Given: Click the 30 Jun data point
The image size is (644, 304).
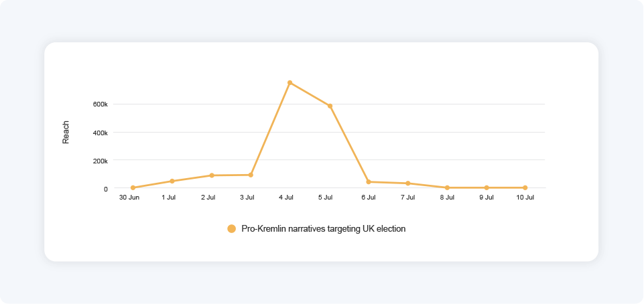Looking at the screenshot, I should 133,187.
